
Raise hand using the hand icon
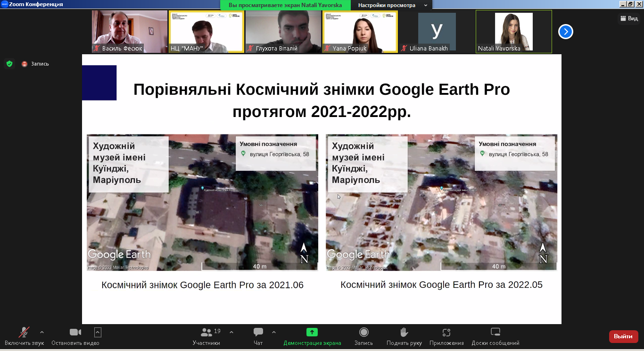click(x=404, y=332)
